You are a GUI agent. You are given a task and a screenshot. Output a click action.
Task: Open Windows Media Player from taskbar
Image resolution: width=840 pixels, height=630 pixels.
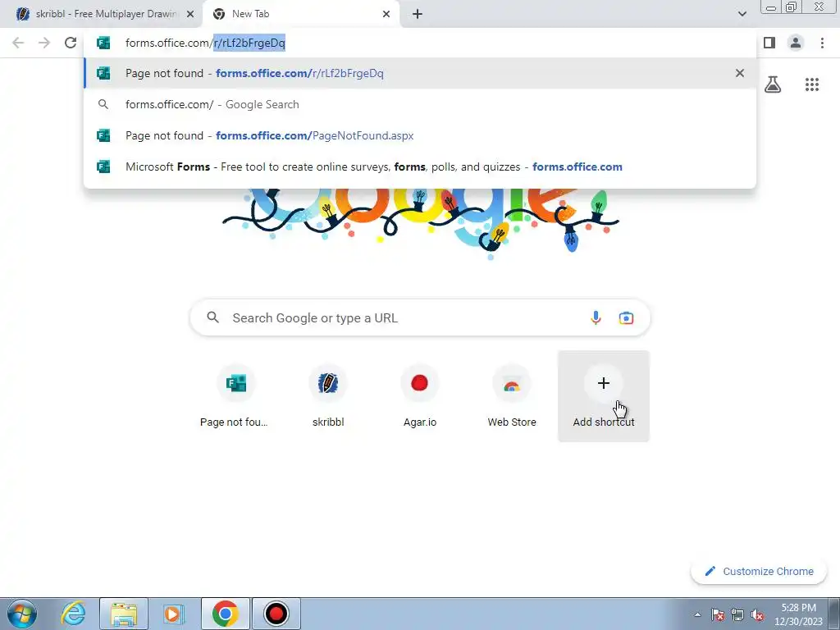coord(173,614)
